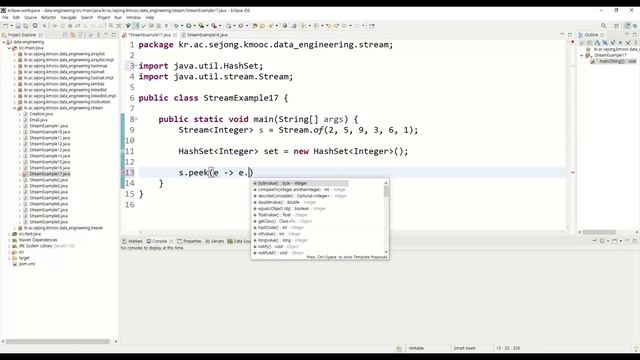Click Collapse All in Project Explorer

pyautogui.click(x=65, y=35)
